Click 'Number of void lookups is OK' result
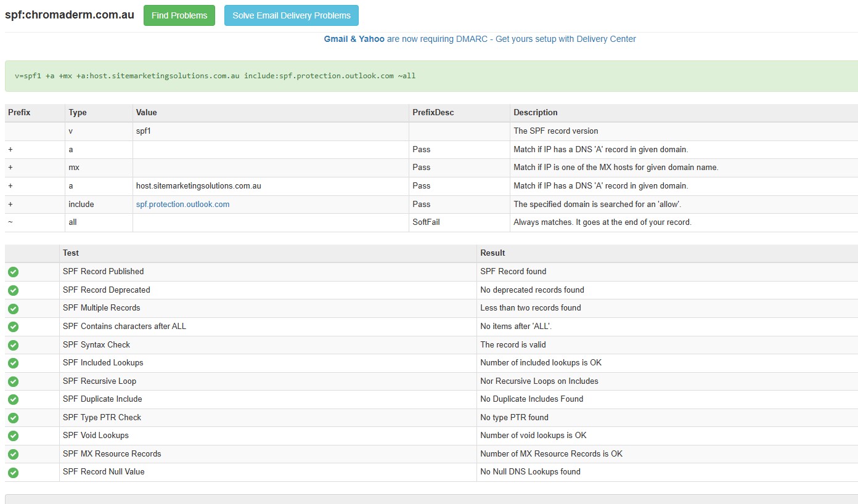The width and height of the screenshot is (858, 504). (x=533, y=436)
